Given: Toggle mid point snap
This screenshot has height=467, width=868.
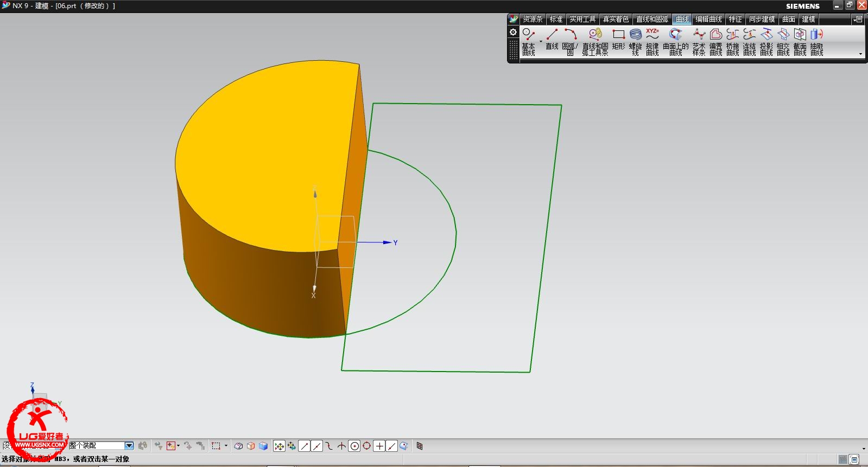Looking at the screenshot, I should click(317, 446).
